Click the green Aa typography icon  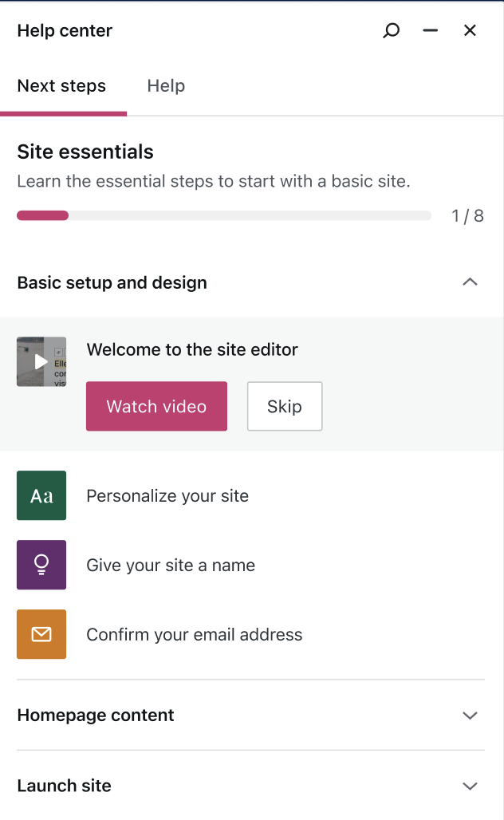point(41,495)
